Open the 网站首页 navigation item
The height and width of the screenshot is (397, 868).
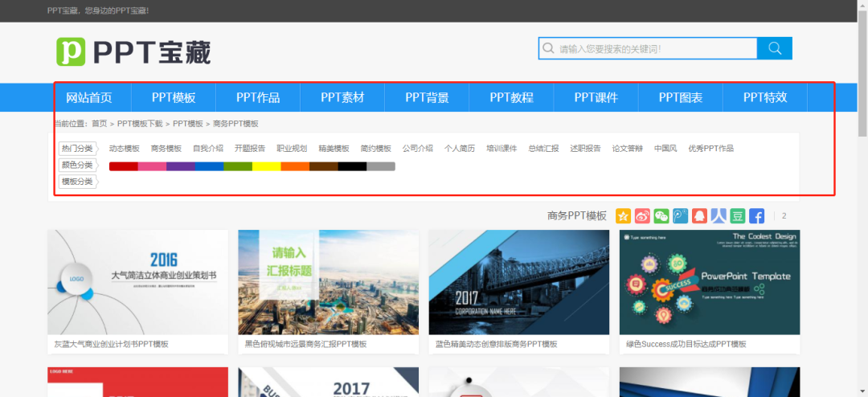pos(89,98)
